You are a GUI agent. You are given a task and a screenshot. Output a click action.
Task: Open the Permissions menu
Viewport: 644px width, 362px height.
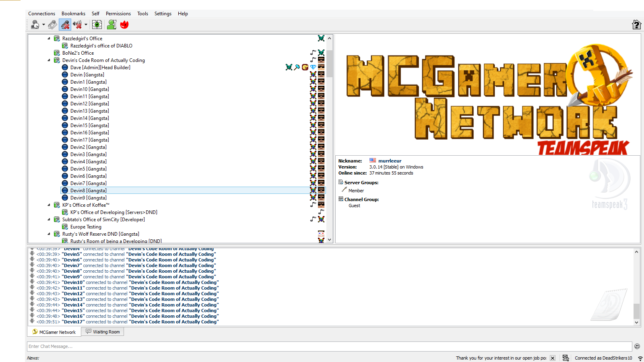[118, 14]
